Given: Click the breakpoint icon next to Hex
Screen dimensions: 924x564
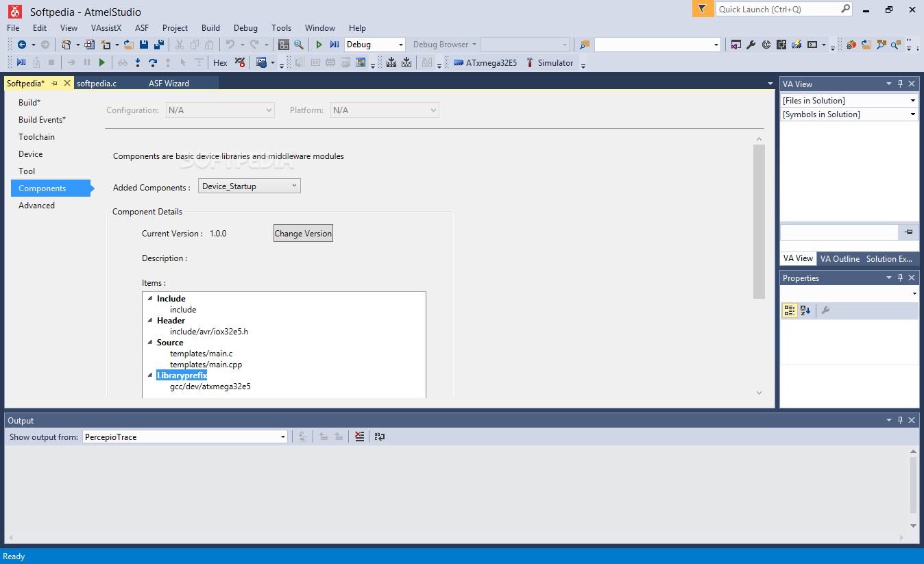Looking at the screenshot, I should (239, 62).
